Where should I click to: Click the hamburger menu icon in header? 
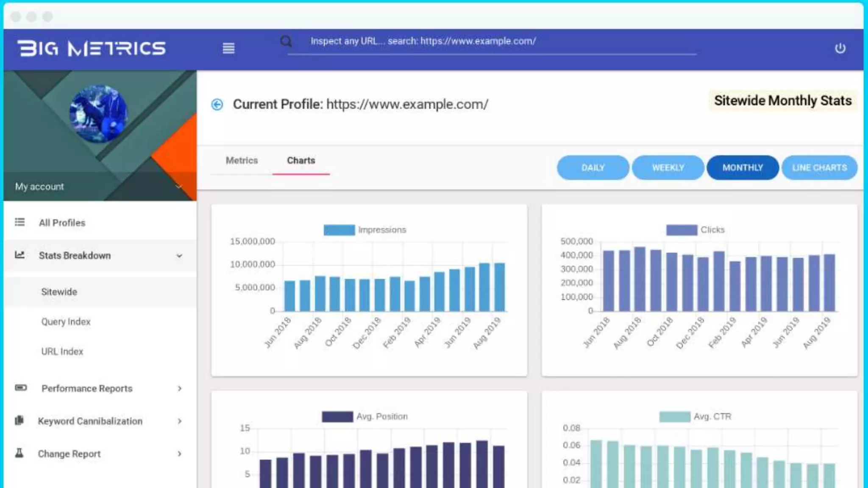click(228, 48)
